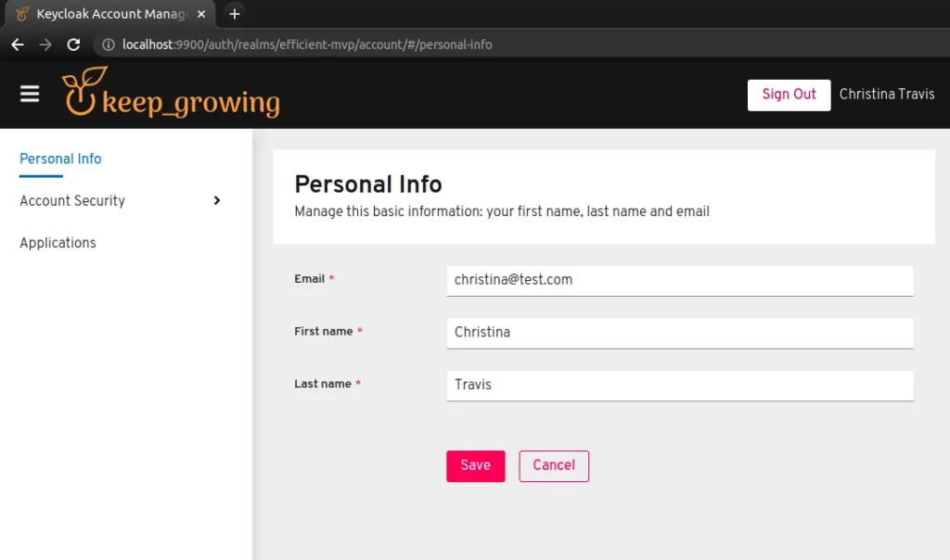This screenshot has height=560, width=950.
Task: Open the hamburger navigation menu
Action: 29,94
